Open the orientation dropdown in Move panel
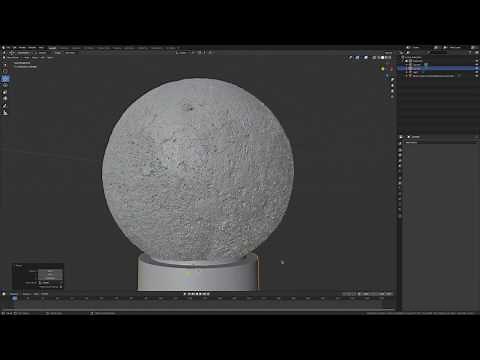The image size is (480, 360). coord(50,283)
